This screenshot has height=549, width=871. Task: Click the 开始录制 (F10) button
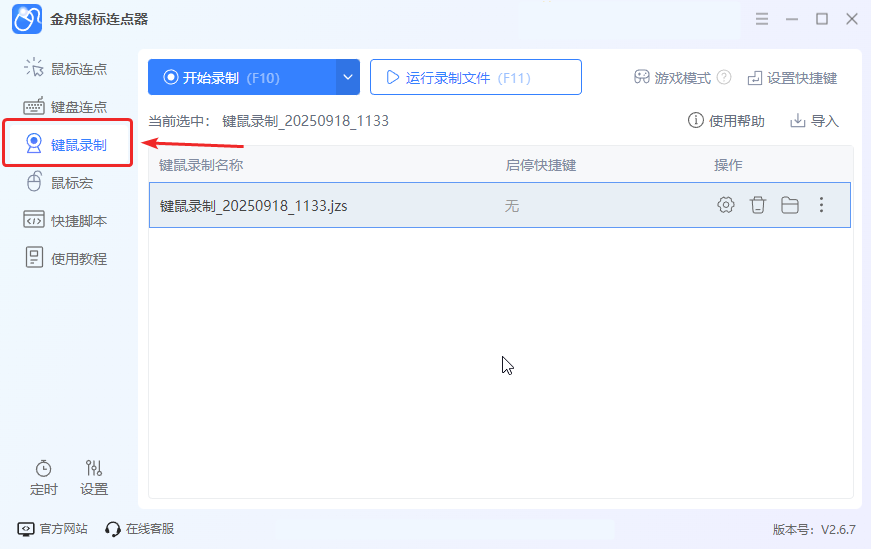pyautogui.click(x=242, y=77)
